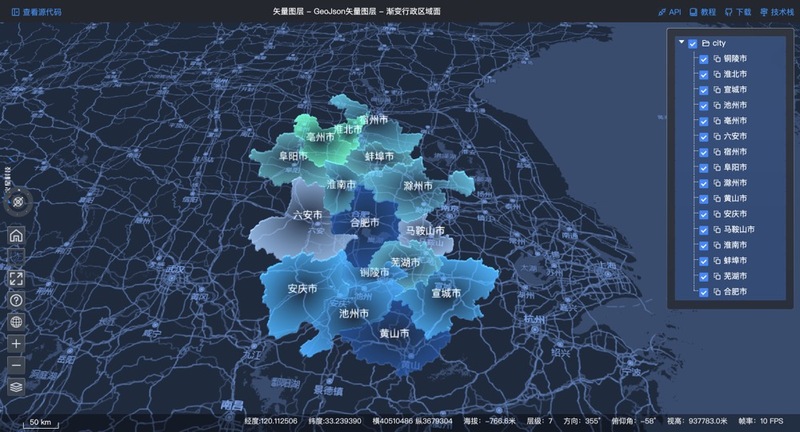Open the API link text
This screenshot has width=800, height=432.
(x=674, y=12)
